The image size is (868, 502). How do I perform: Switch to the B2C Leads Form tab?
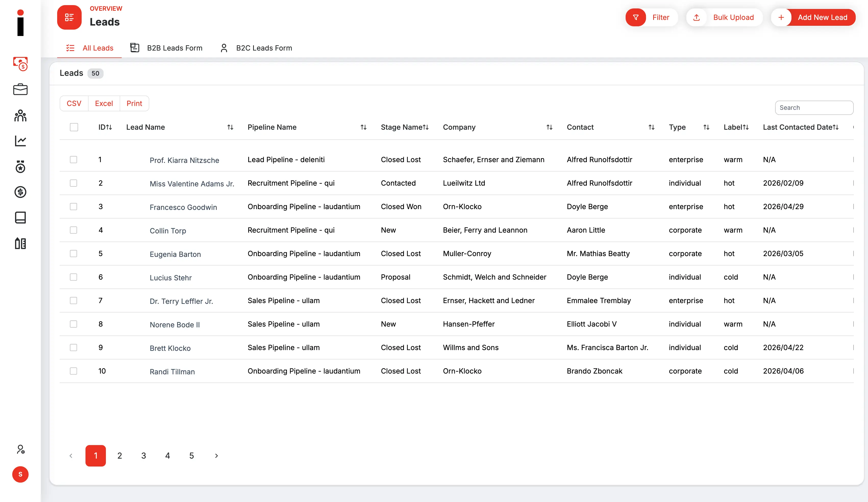256,48
